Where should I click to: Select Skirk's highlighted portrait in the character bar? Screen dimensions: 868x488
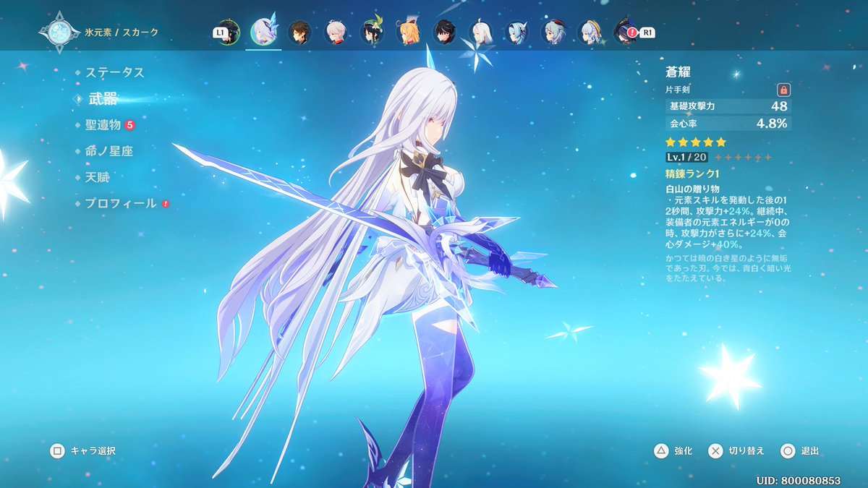point(264,32)
